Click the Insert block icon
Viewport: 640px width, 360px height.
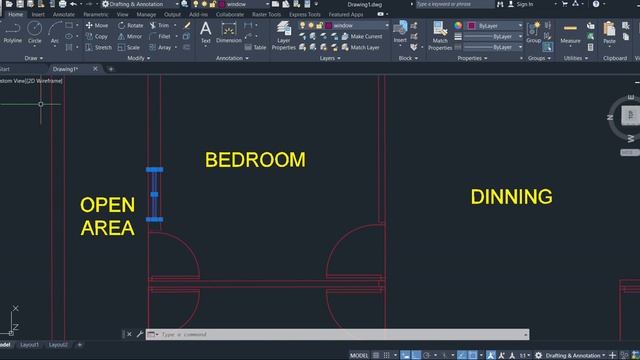[x=400, y=32]
